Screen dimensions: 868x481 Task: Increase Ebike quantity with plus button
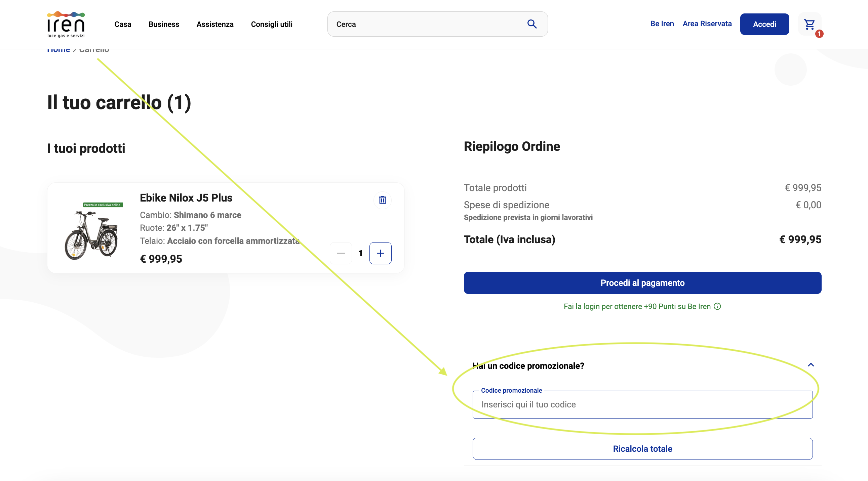[380, 253]
